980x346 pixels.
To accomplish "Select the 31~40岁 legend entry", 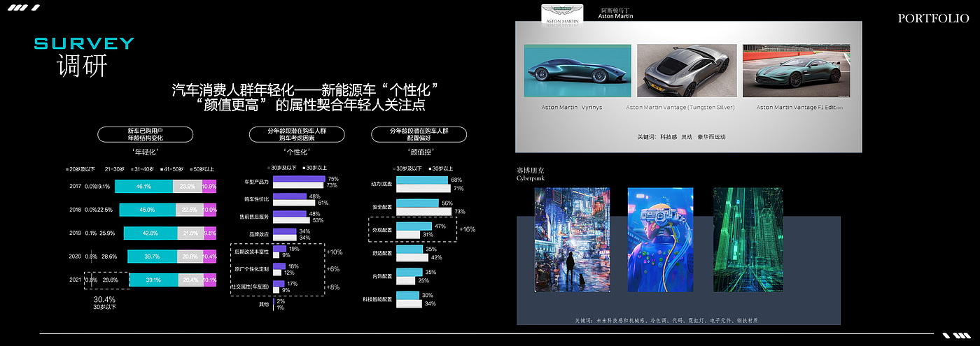I will point(141,169).
